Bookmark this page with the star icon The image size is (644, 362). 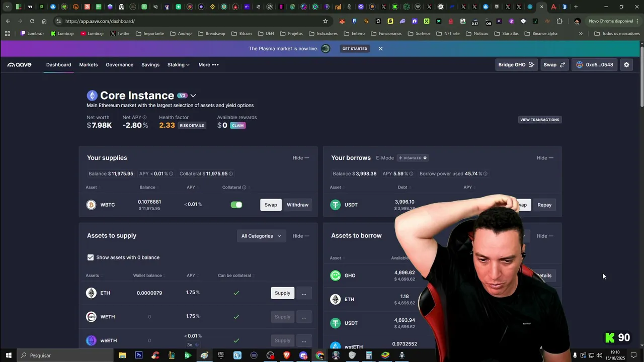click(325, 21)
